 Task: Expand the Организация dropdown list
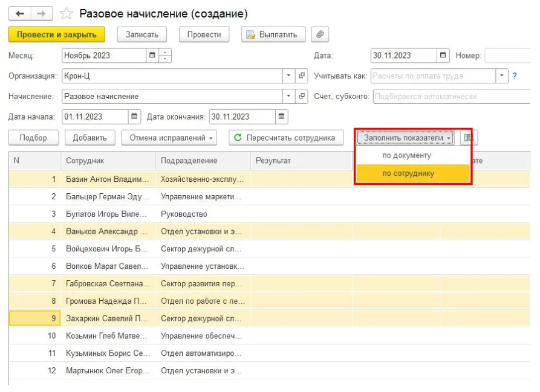[x=288, y=76]
